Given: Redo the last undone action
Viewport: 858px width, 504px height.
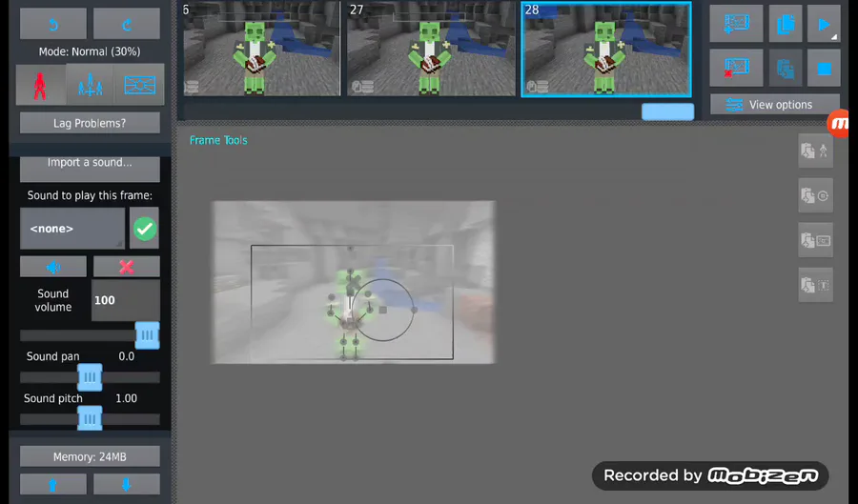Looking at the screenshot, I should [127, 24].
